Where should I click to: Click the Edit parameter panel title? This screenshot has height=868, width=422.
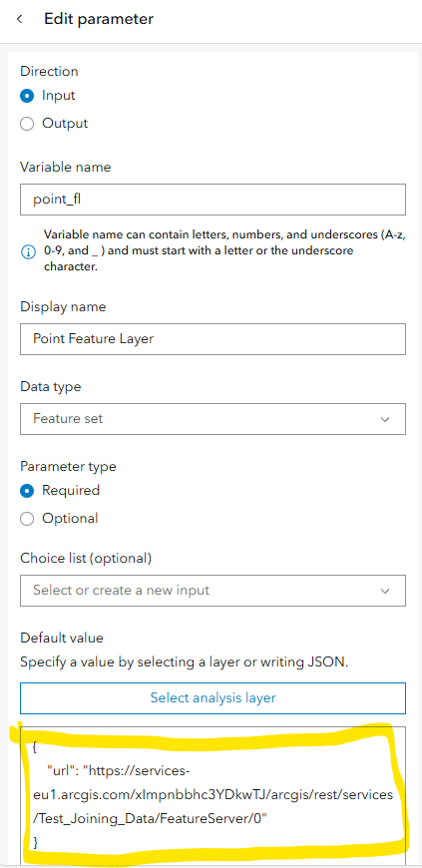coord(99,19)
